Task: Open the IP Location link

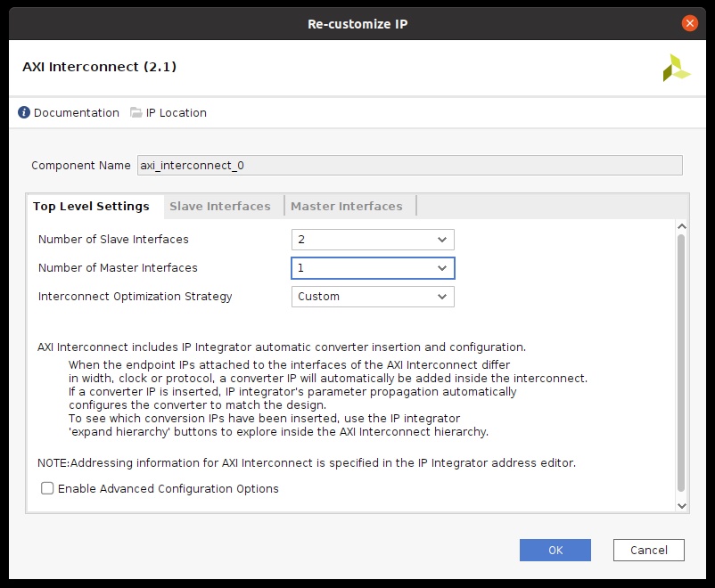Action: 176,112
